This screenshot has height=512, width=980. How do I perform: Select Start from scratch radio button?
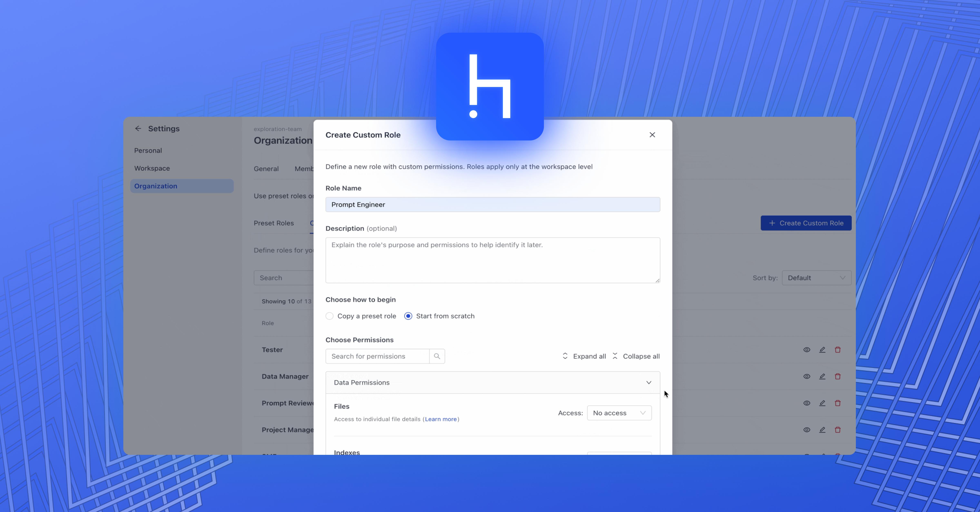[408, 316]
